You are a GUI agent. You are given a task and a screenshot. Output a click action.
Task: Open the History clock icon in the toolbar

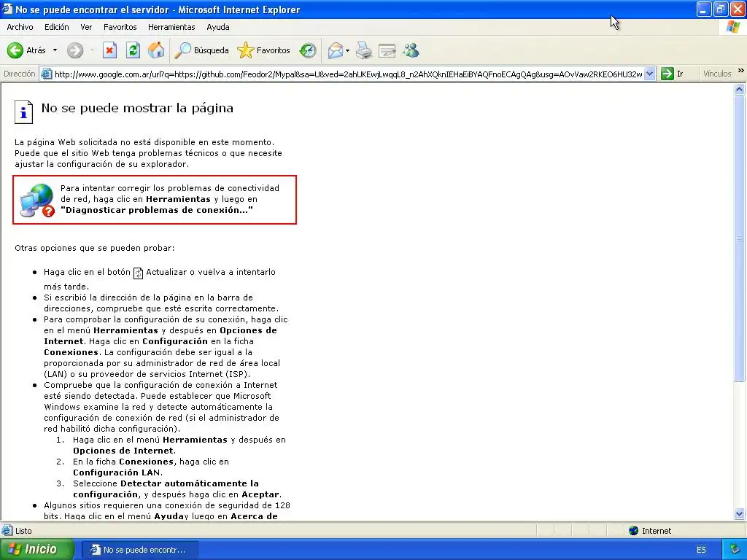click(x=308, y=50)
